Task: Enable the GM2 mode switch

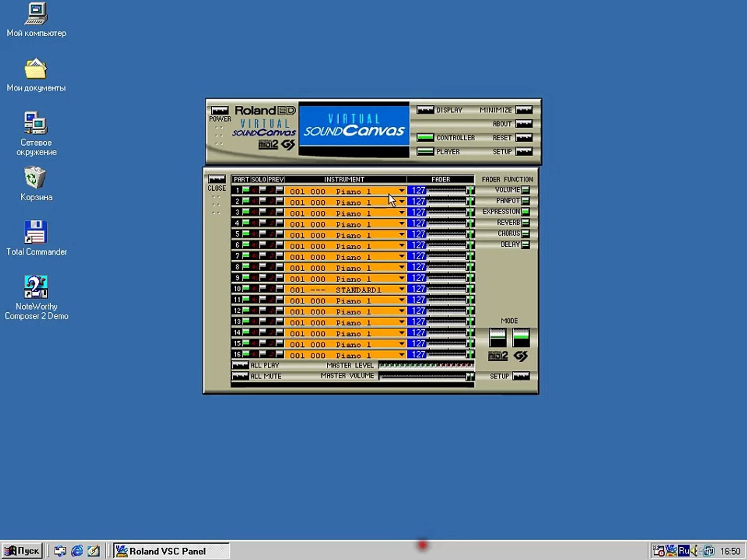Action: pos(497,338)
